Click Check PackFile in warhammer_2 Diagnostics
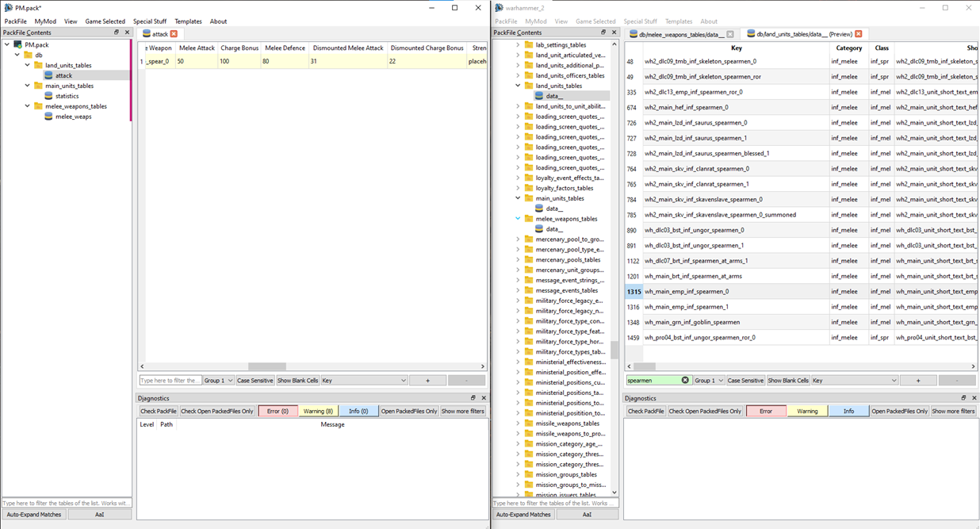This screenshot has height=529, width=980. pyautogui.click(x=646, y=411)
